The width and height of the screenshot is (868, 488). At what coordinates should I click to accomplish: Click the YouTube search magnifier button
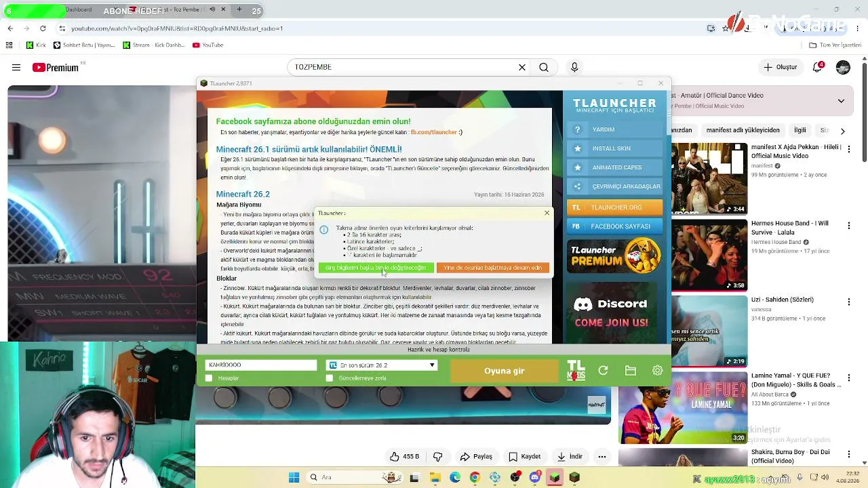(x=544, y=67)
